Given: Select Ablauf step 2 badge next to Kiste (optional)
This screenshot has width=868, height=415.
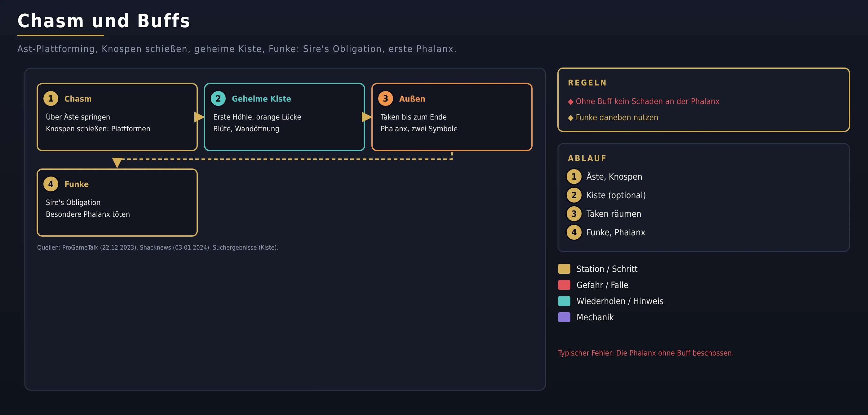Looking at the screenshot, I should coord(574,195).
